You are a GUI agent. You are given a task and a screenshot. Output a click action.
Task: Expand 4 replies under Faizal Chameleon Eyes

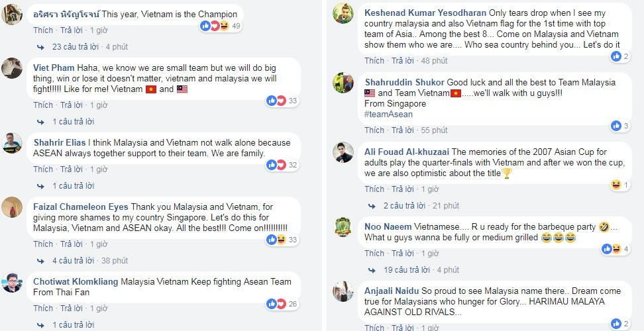pos(72,260)
